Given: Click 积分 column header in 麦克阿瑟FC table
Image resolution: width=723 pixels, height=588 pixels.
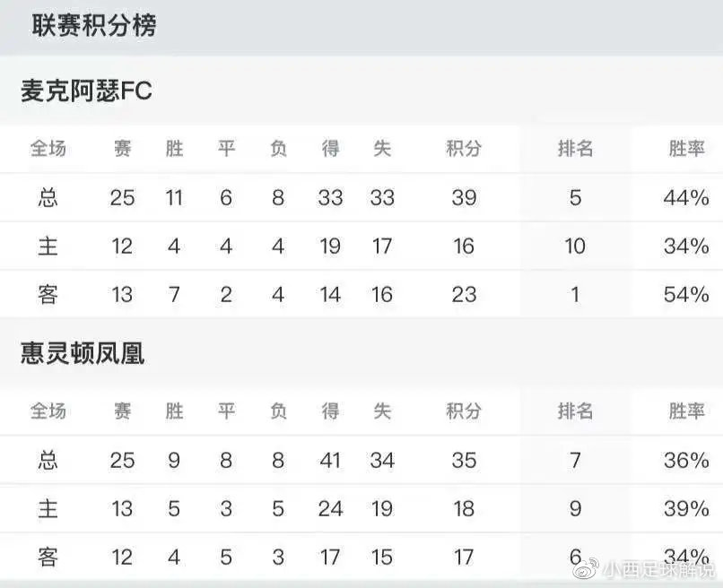Looking at the screenshot, I should coord(463,149).
